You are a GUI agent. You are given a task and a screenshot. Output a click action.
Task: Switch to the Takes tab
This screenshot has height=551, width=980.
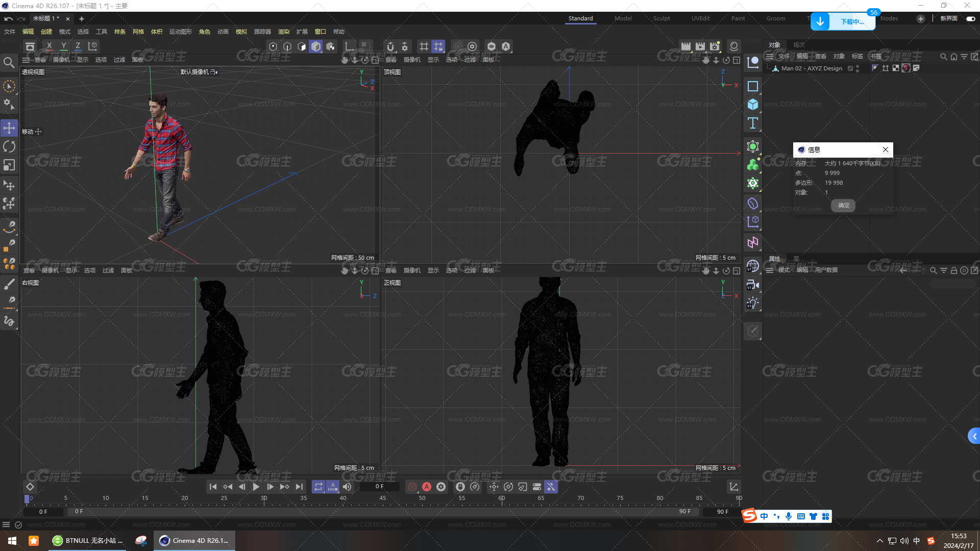pos(799,45)
